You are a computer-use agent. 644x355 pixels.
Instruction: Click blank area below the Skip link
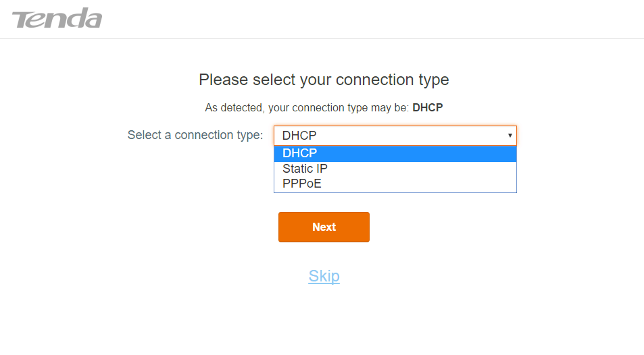(324, 321)
